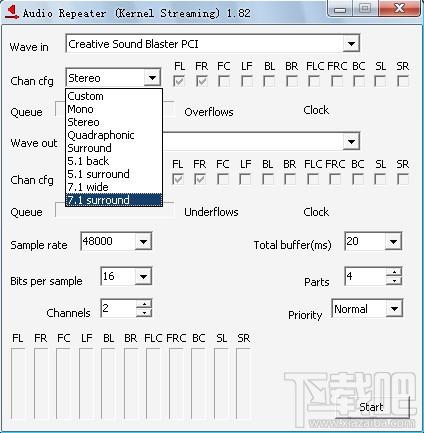Toggle the Wave out BC channel checkbox

coord(358,179)
